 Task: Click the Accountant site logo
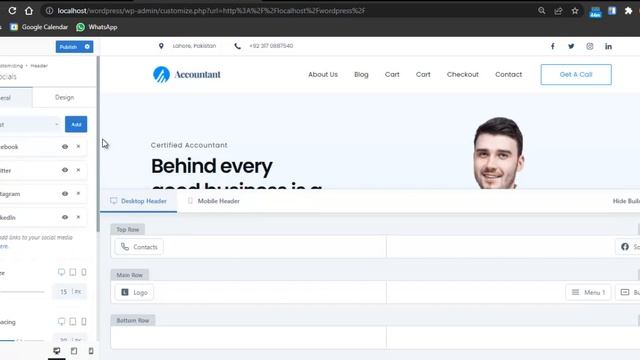[x=187, y=74]
